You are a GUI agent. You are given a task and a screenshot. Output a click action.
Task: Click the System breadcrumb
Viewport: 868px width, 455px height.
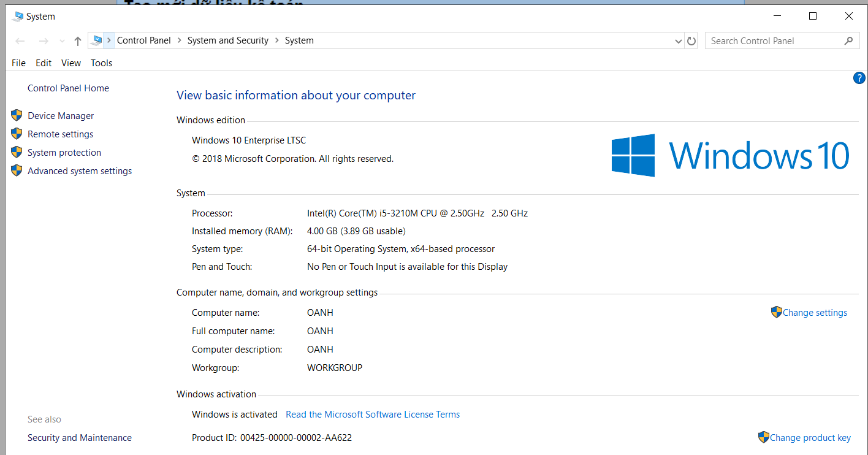(x=299, y=40)
